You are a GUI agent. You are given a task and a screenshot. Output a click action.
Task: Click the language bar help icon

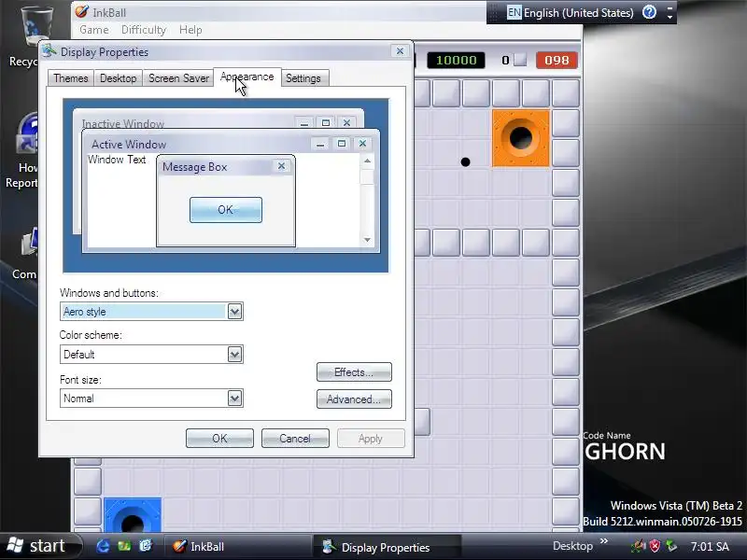[x=649, y=12]
